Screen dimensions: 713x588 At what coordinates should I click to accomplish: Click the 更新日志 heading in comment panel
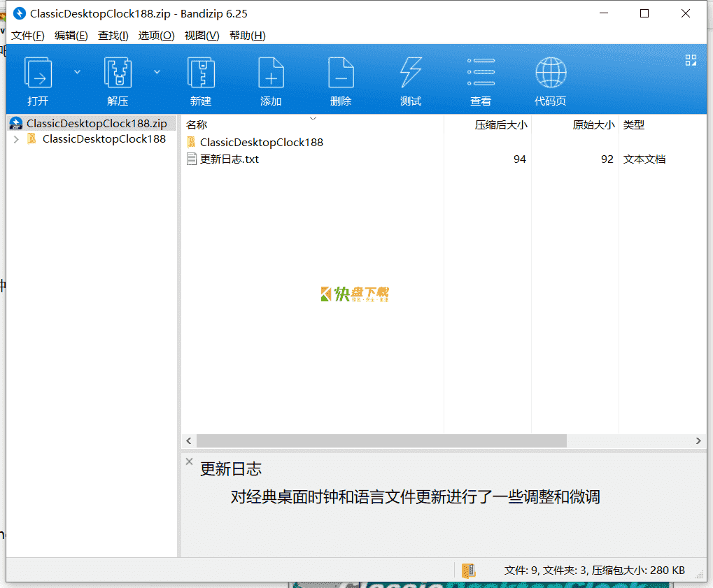(x=231, y=469)
